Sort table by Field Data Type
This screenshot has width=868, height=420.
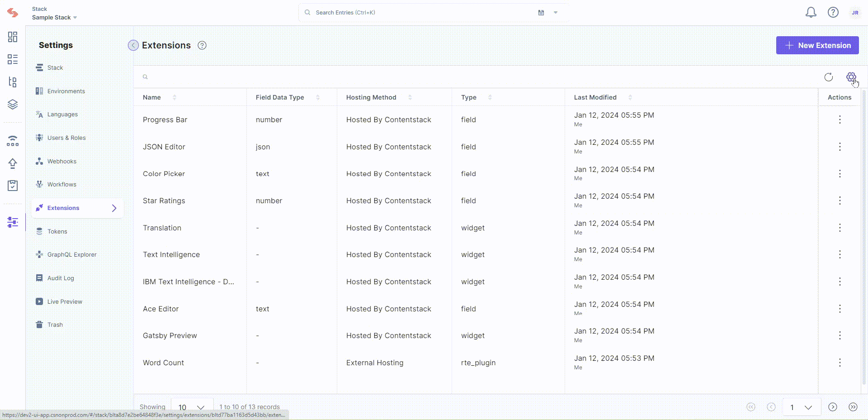pyautogui.click(x=318, y=97)
